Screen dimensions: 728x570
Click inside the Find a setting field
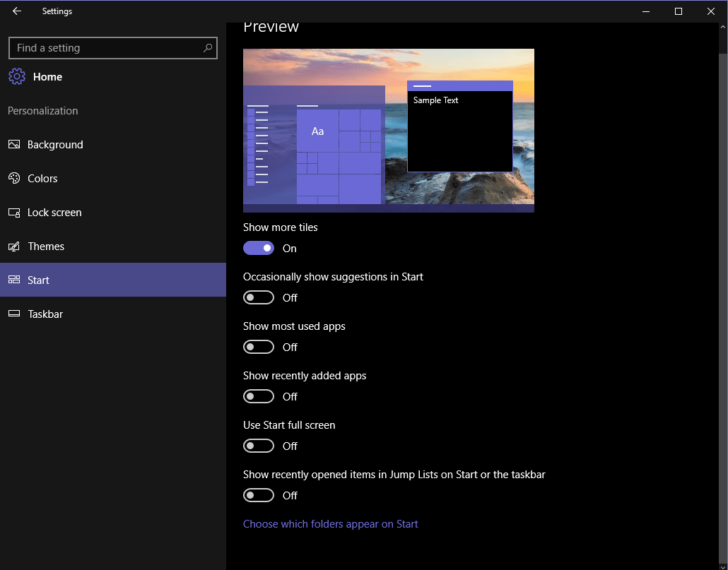106,47
